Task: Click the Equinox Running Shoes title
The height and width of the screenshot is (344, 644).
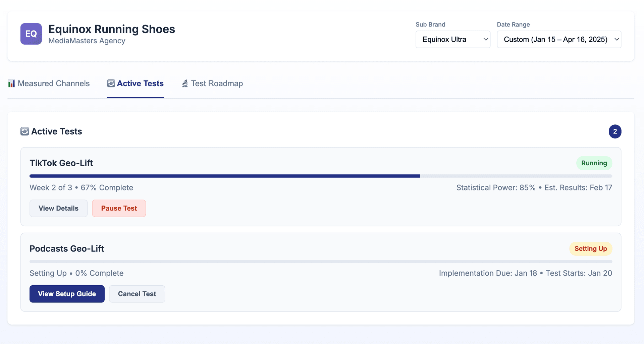Action: 112,29
